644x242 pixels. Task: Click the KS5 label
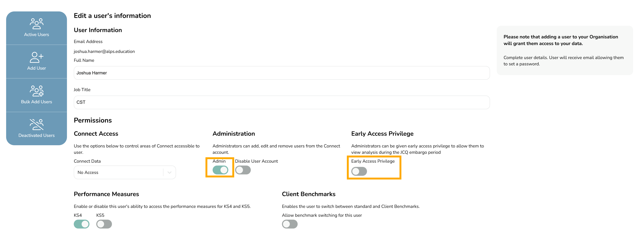point(100,215)
